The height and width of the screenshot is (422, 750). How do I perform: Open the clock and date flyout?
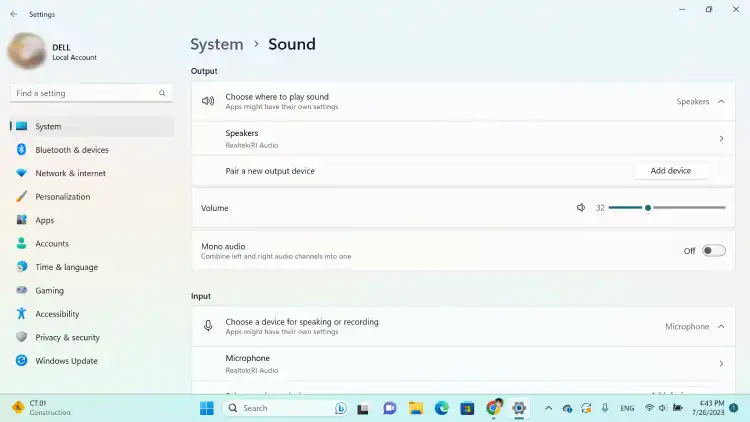click(708, 408)
